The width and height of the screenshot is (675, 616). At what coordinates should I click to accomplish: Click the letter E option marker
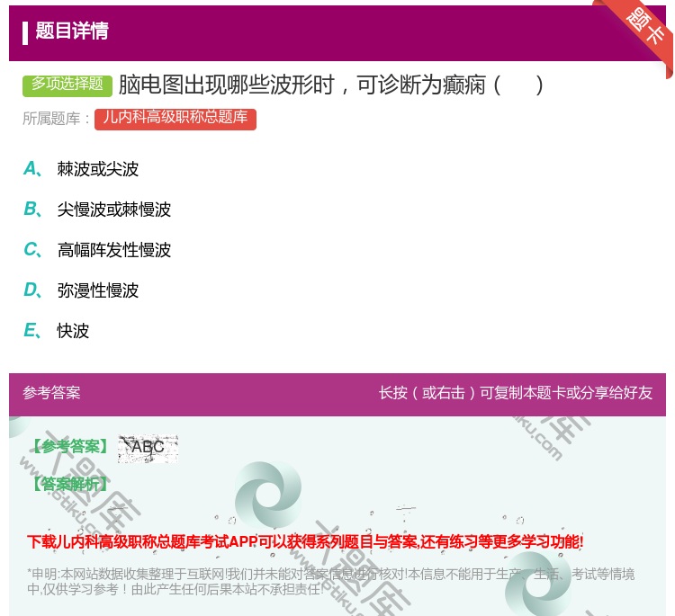coord(32,330)
